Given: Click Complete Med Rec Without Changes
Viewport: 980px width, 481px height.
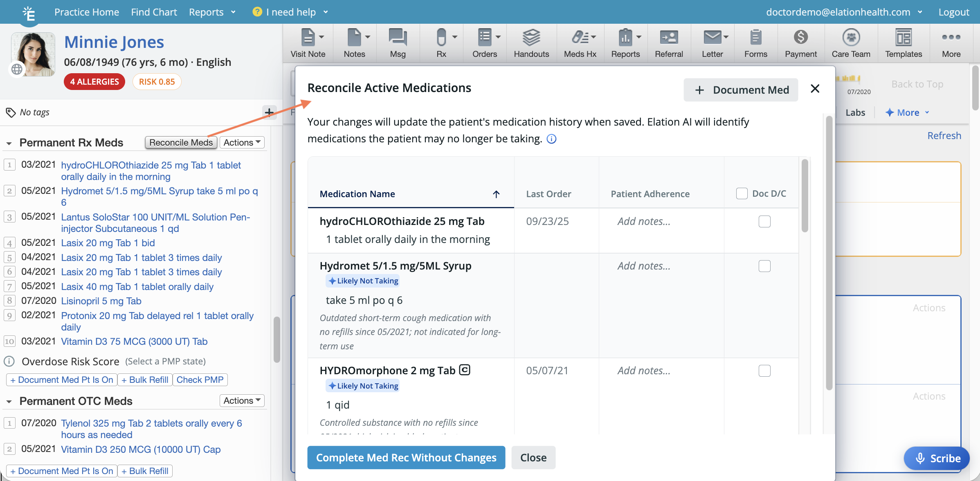Looking at the screenshot, I should pyautogui.click(x=406, y=458).
